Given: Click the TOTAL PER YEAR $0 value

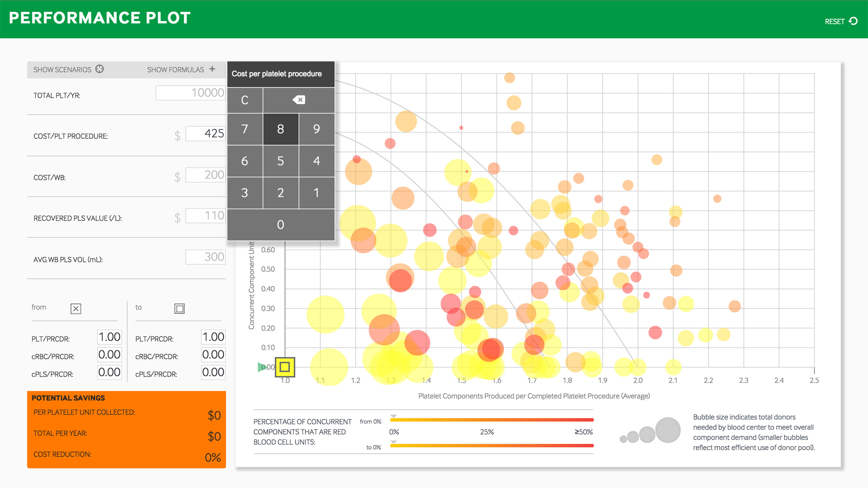Looking at the screenshot, I should pos(214,436).
